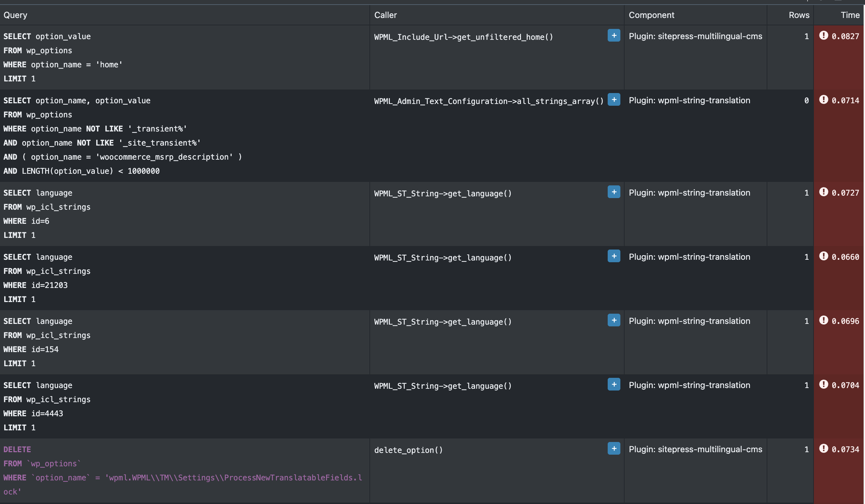Select get_language() caller in id=21203 row

(443, 258)
